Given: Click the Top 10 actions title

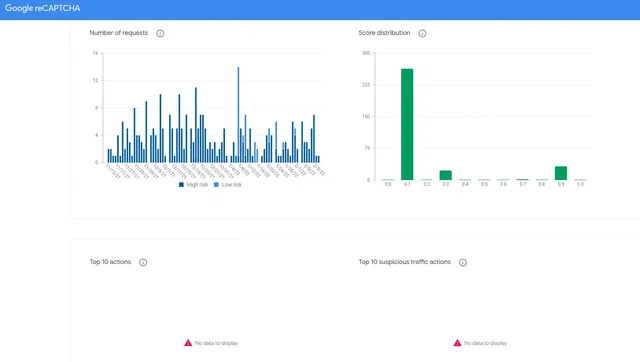Looking at the screenshot, I should [x=110, y=262].
